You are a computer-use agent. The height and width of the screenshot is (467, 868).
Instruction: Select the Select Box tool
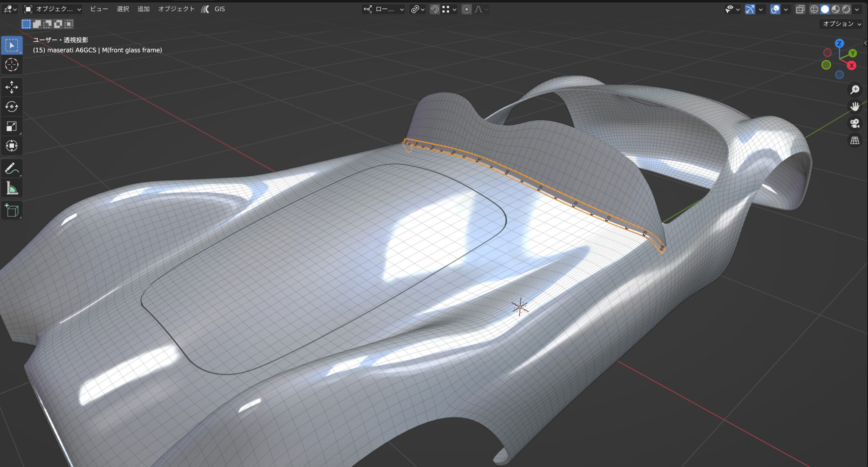12,45
